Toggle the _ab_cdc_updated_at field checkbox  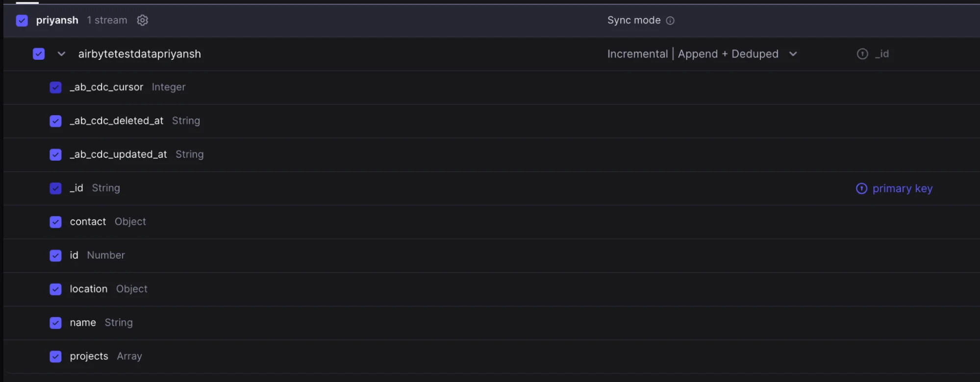tap(56, 155)
